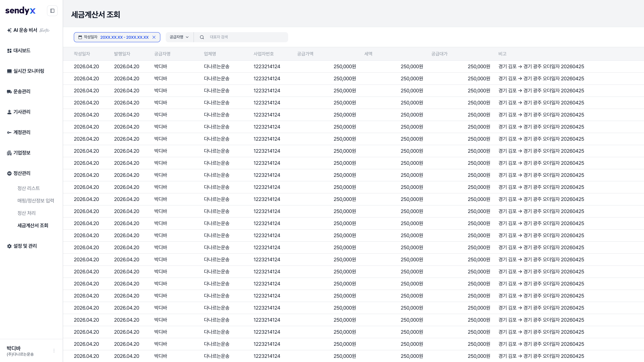
Task: Open the 매핑/정산정보 입력 submenu
Action: 36,201
